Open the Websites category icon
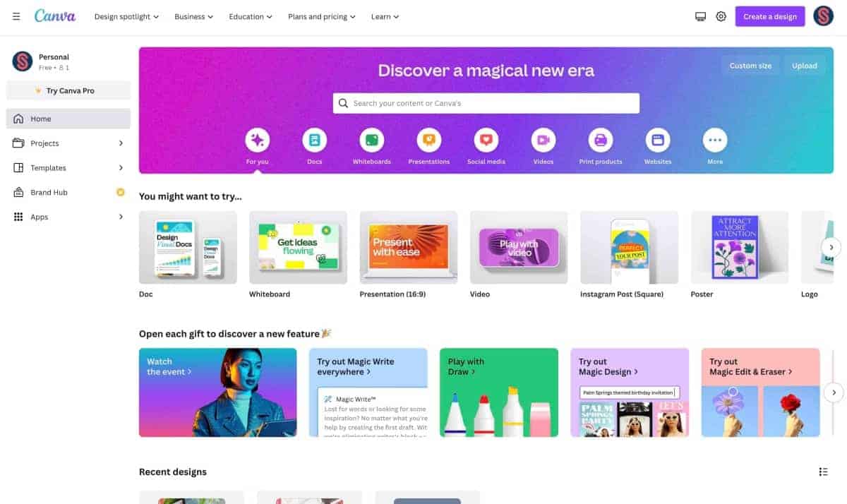Viewport: 847px width, 504px height. pos(658,140)
